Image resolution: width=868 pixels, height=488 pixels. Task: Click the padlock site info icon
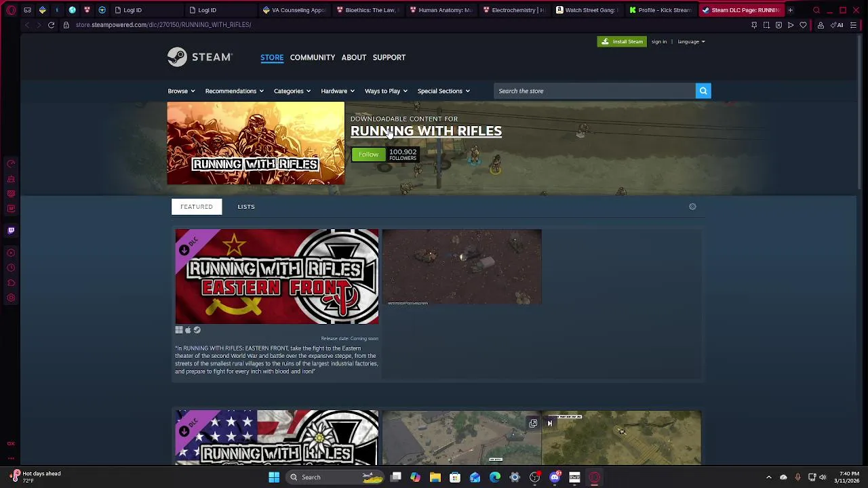(66, 25)
